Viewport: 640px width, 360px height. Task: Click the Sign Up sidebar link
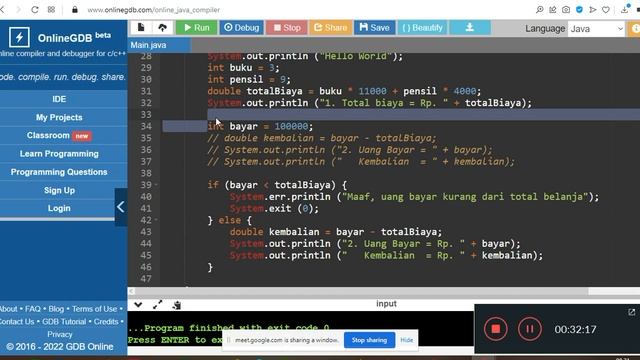tap(59, 190)
